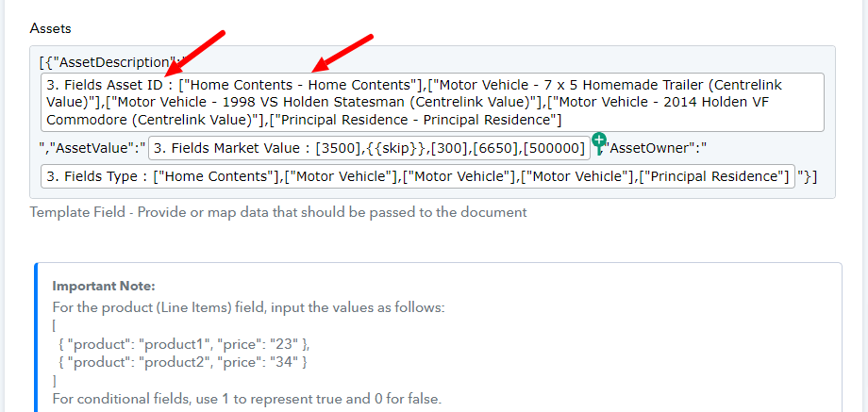Screen dimensions: 868x412
Task: Click the product1 price 23 example line
Action: pos(184,344)
